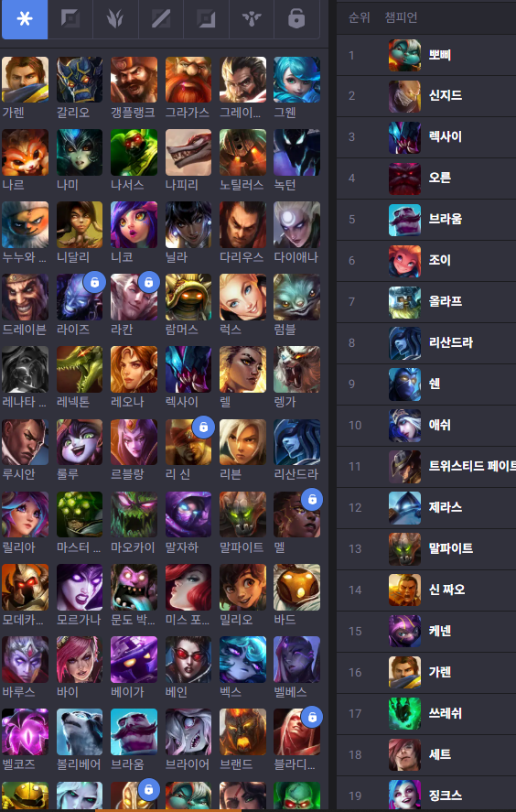Select the all-roles asterisk filter tab
The image size is (516, 812).
pyautogui.click(x=25, y=19)
